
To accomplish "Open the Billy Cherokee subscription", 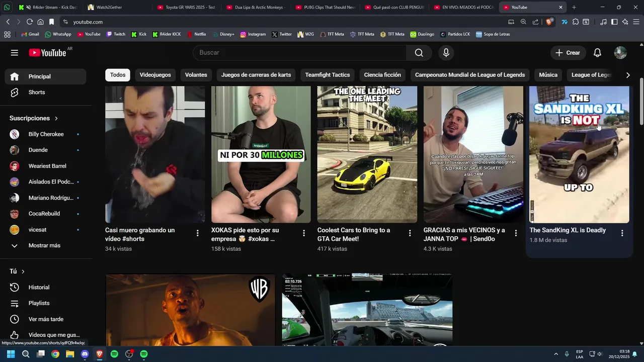I will [x=45, y=134].
